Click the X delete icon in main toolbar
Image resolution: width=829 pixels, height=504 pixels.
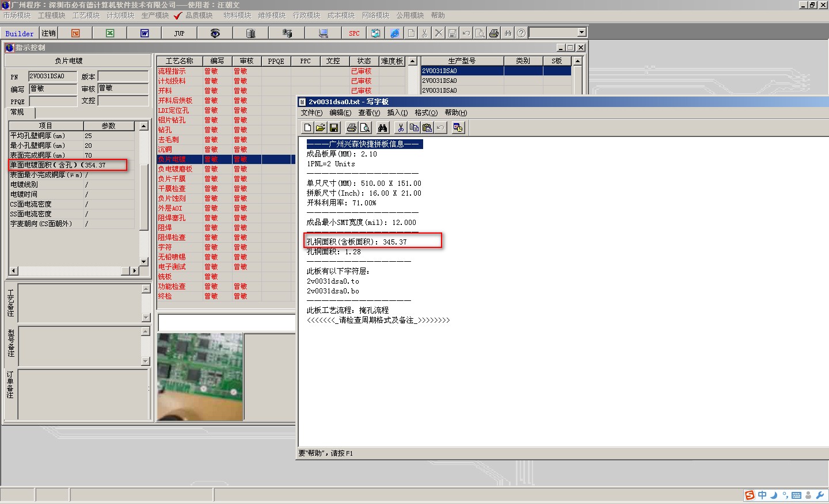pyautogui.click(x=438, y=33)
